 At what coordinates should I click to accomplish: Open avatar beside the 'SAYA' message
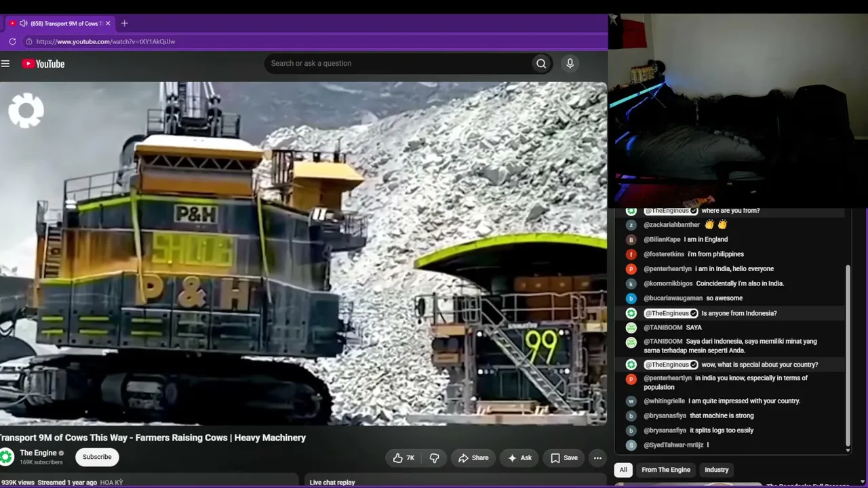point(631,328)
